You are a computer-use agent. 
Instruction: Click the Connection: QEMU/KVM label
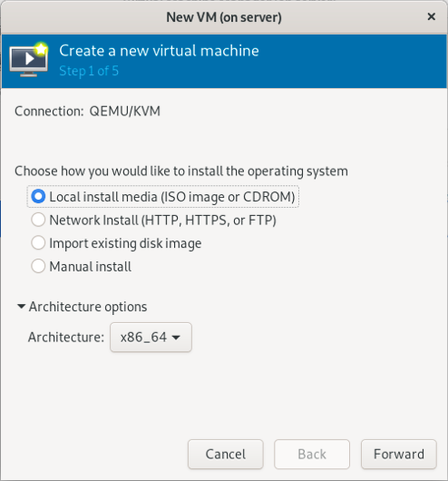[87, 111]
